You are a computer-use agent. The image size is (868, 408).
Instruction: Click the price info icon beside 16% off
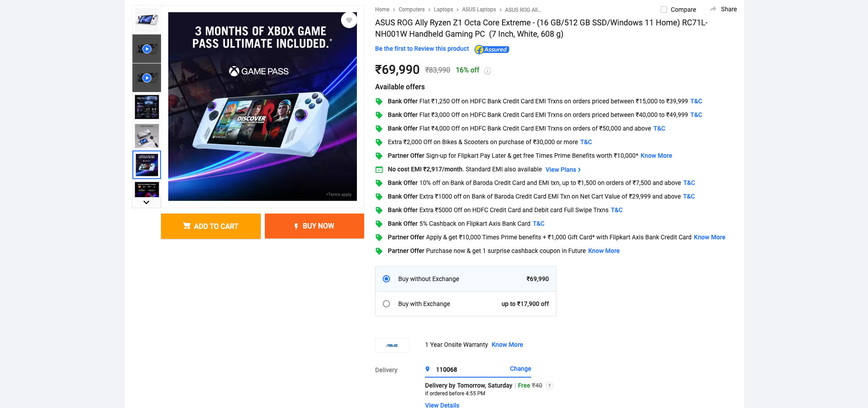(x=488, y=71)
